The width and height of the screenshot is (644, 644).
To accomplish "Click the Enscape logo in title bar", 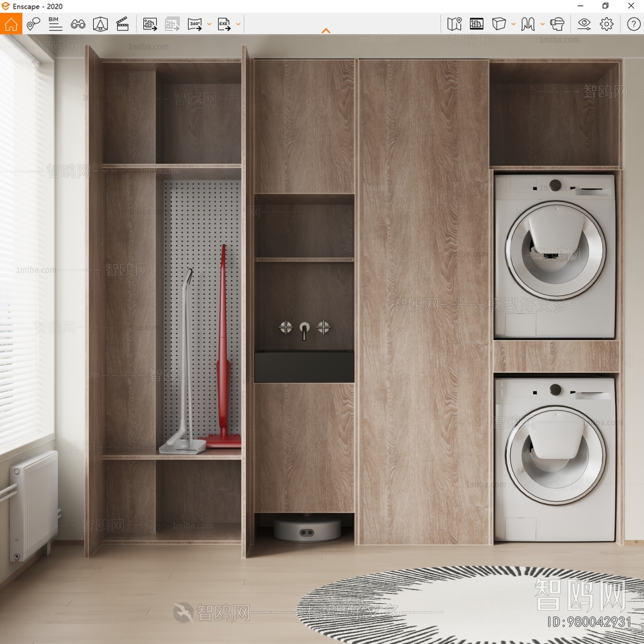I will [6, 6].
